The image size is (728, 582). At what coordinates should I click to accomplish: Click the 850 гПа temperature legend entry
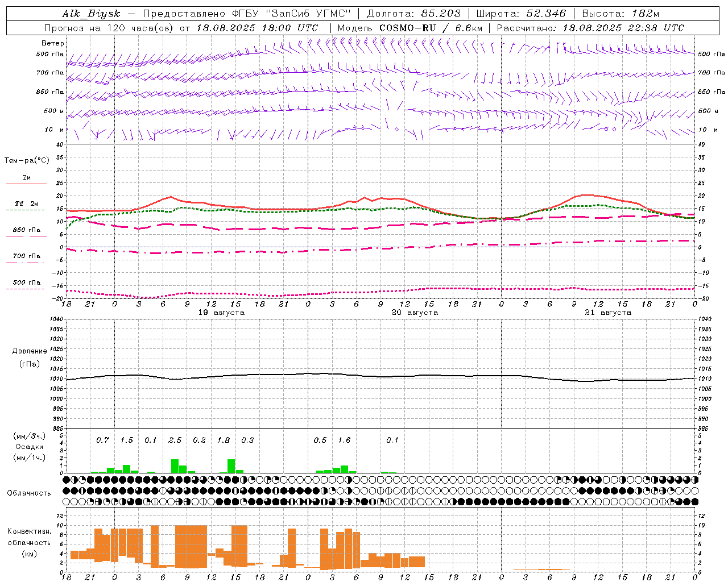click(x=26, y=230)
